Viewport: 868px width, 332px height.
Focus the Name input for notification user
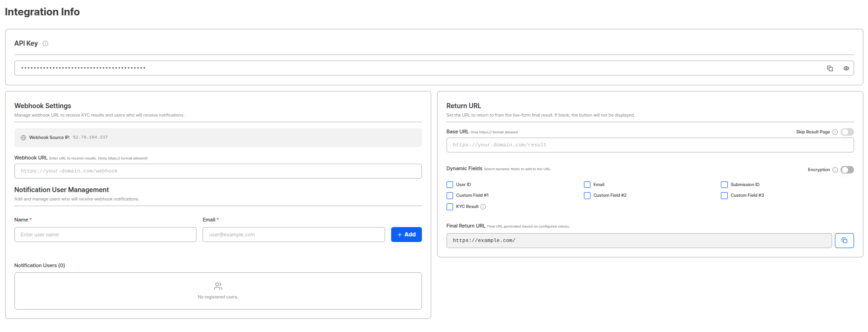click(105, 235)
